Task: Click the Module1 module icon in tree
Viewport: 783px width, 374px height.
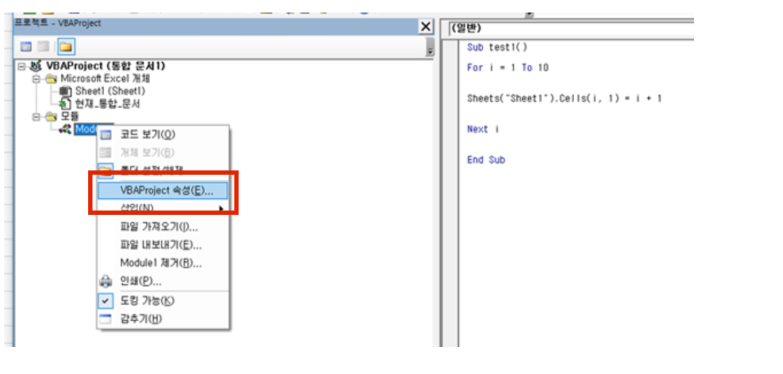Action: (66, 129)
